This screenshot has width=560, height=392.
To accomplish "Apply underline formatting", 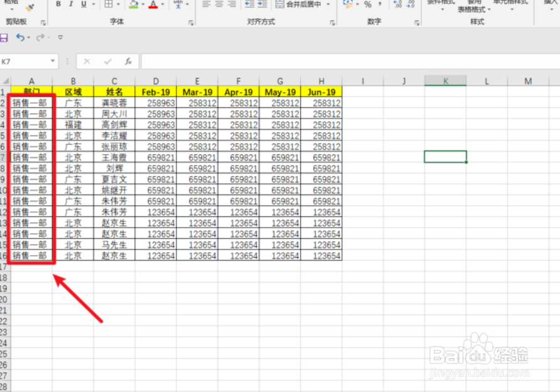I will pyautogui.click(x=83, y=4).
